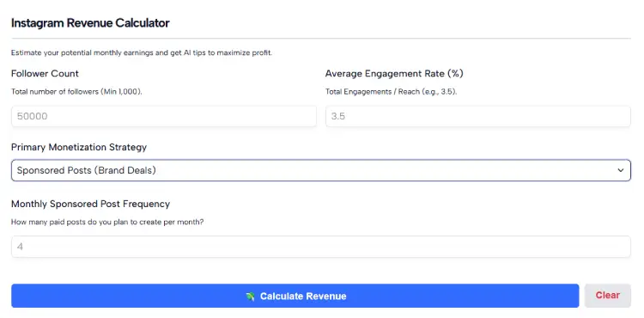Select the Monthly Sponsored Post Frequency field

point(321,247)
